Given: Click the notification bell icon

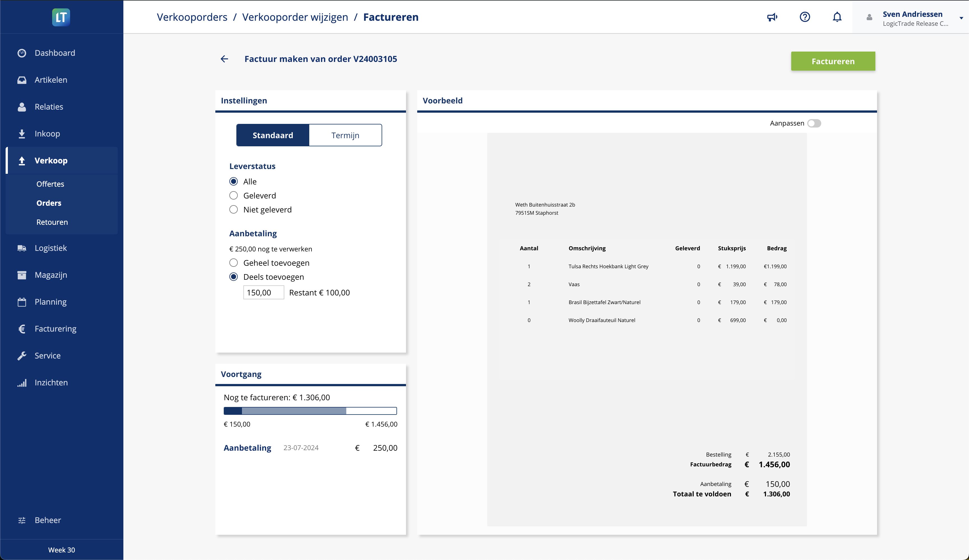Looking at the screenshot, I should point(837,17).
